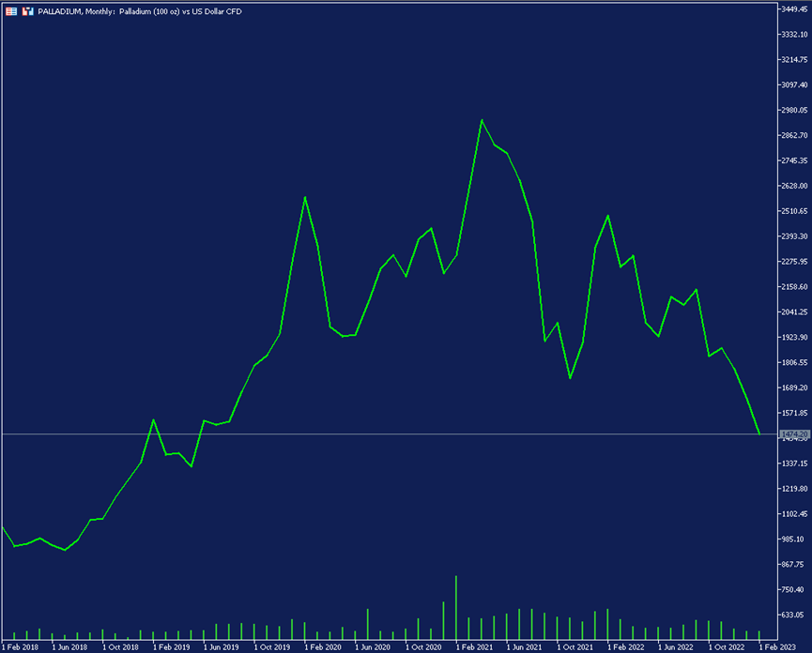Click the 2510.65 price axis label
The width and height of the screenshot is (812, 653).
(x=794, y=211)
